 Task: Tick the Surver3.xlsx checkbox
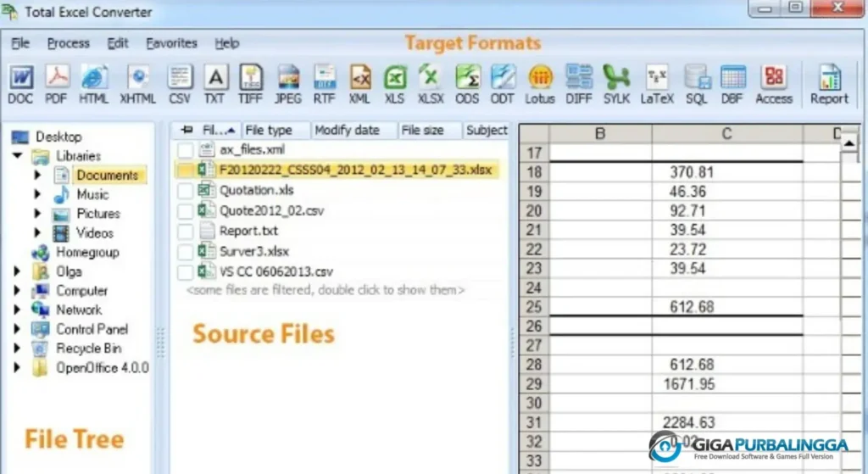(x=185, y=252)
